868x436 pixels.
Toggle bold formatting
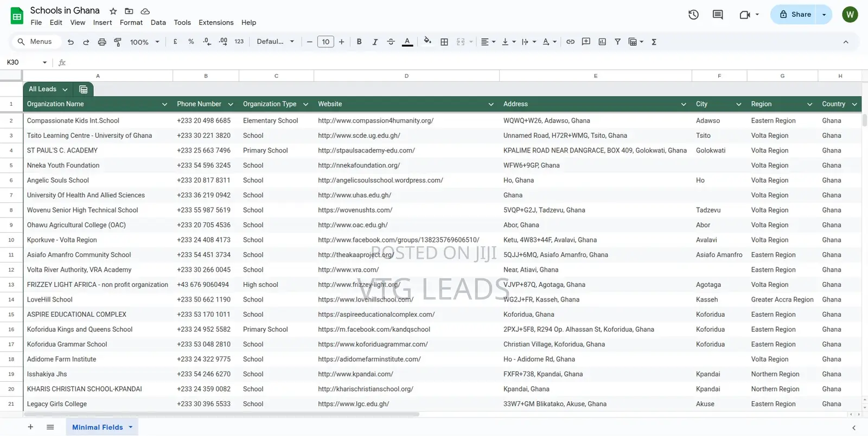coord(359,42)
